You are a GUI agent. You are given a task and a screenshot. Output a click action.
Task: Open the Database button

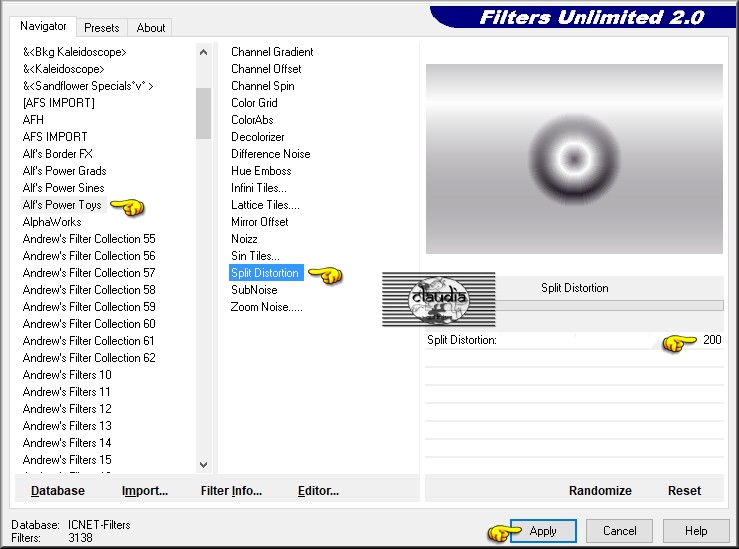[x=57, y=491]
